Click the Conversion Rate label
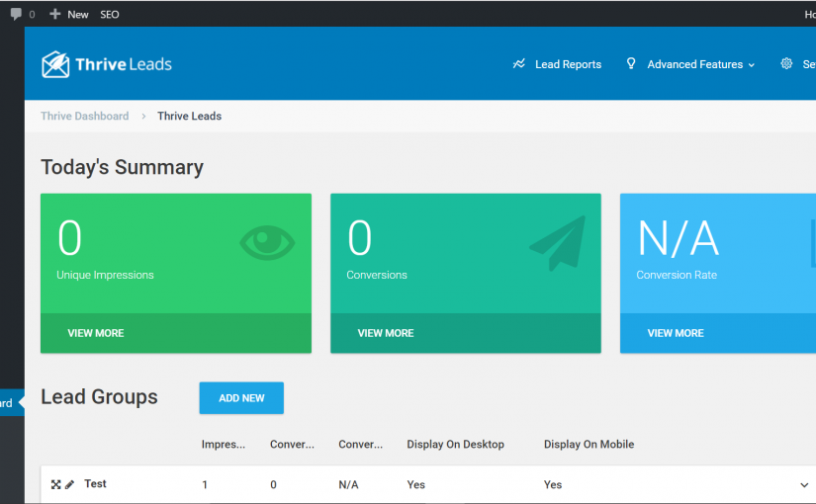Image resolution: width=816 pixels, height=504 pixels. (677, 275)
